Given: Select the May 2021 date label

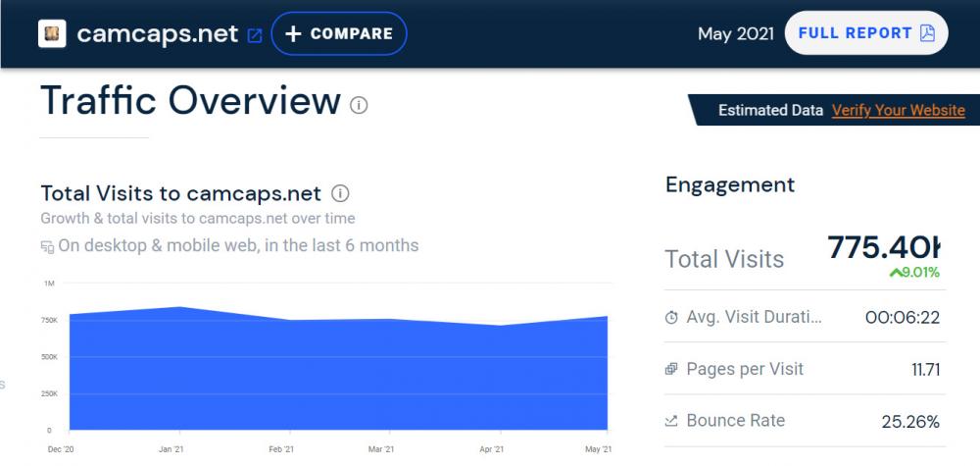Looking at the screenshot, I should [x=735, y=33].
